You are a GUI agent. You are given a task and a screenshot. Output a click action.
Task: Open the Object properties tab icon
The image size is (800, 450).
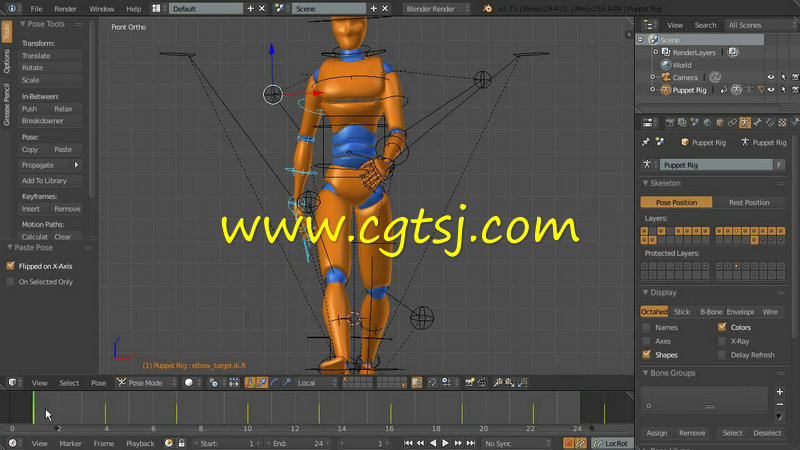pos(720,123)
